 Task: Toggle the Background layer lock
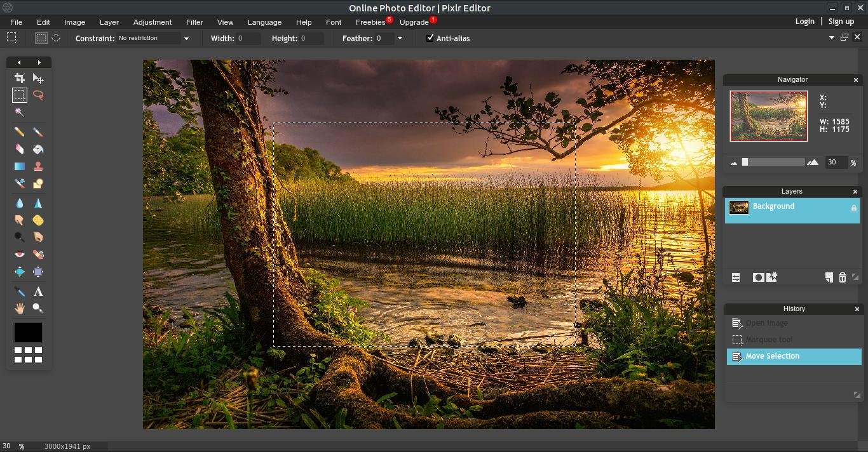(853, 208)
